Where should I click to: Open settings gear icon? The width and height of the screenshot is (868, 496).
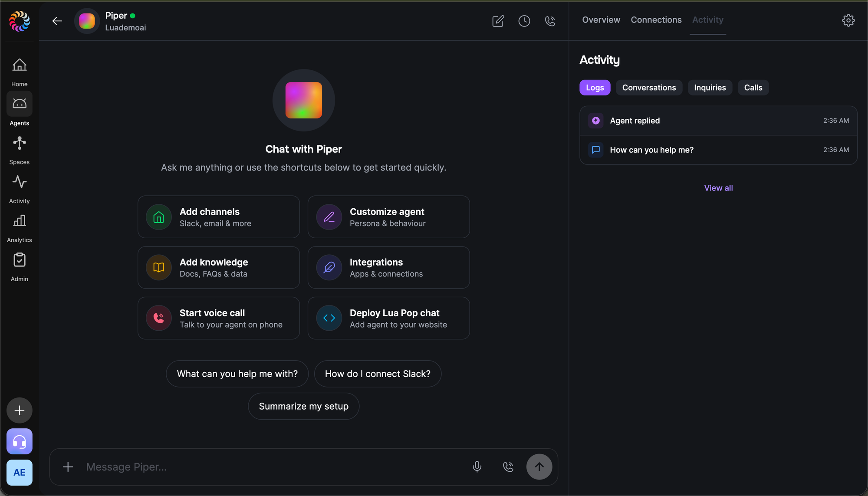(x=848, y=20)
